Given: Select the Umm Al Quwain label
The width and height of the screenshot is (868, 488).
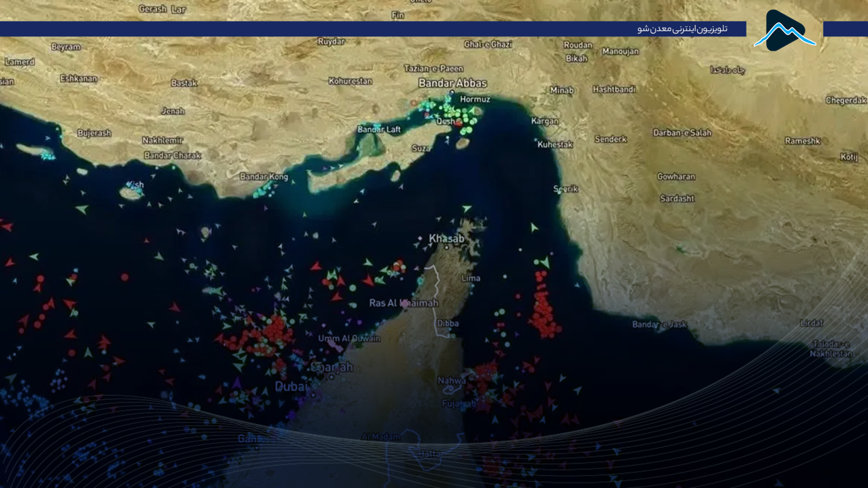Looking at the screenshot, I should click(x=349, y=338).
